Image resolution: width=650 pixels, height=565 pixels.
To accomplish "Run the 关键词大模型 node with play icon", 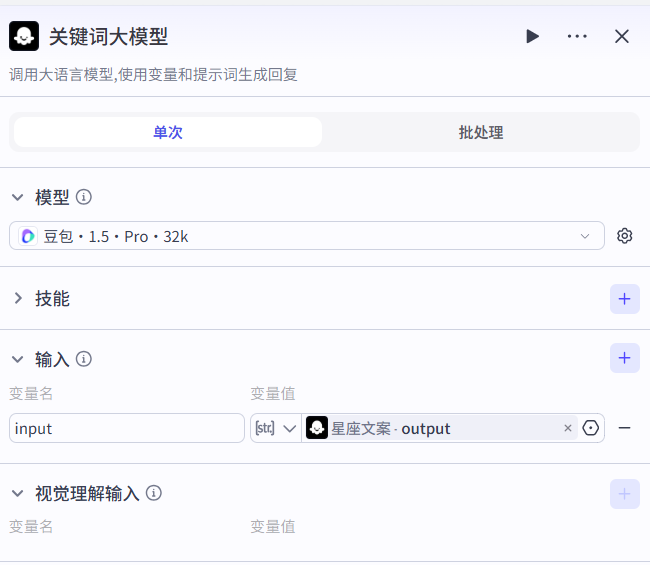I will 532,36.
